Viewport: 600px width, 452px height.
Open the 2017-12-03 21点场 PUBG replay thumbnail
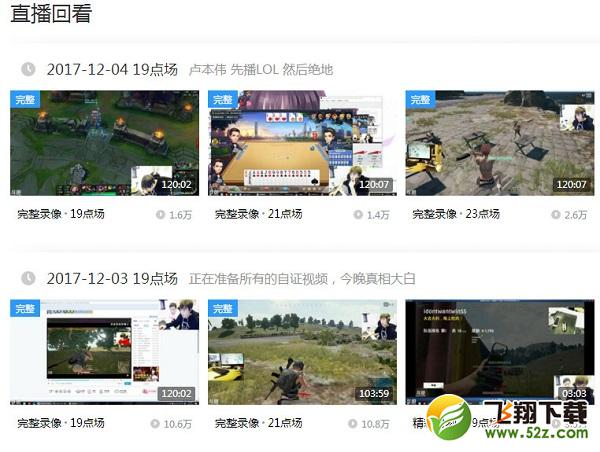[x=302, y=352]
